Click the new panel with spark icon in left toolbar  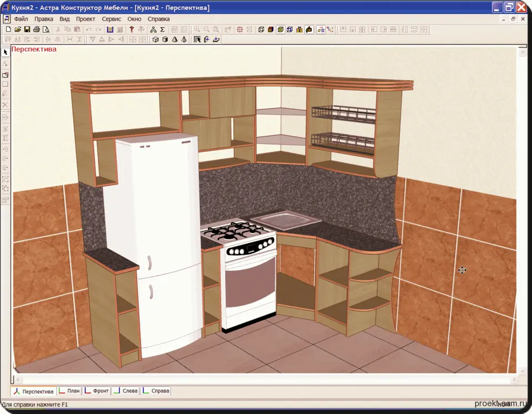[5, 74]
